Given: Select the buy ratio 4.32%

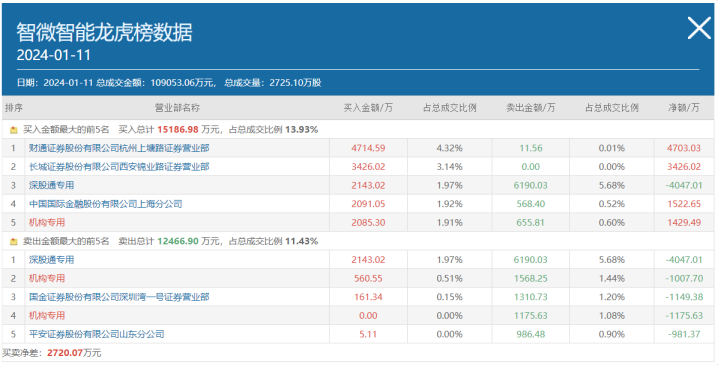Looking at the screenshot, I should click(x=449, y=148).
